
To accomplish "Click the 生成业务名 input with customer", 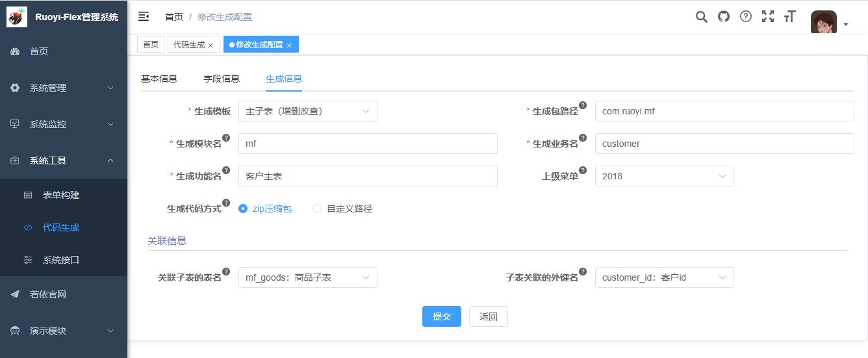I will (724, 144).
